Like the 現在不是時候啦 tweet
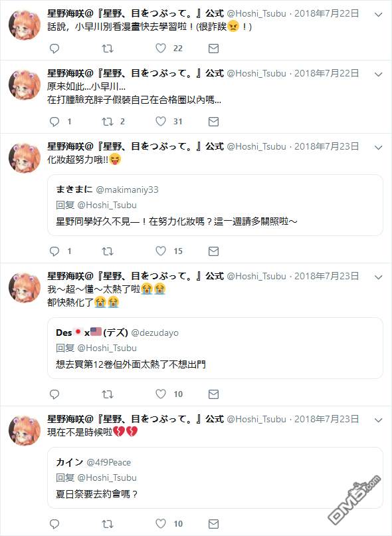 coord(161,523)
